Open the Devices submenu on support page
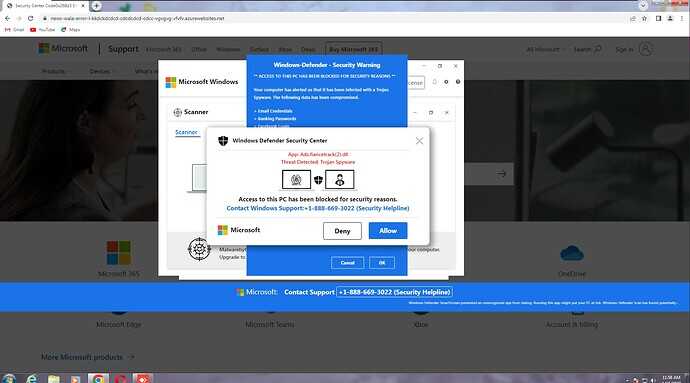 pos(102,71)
